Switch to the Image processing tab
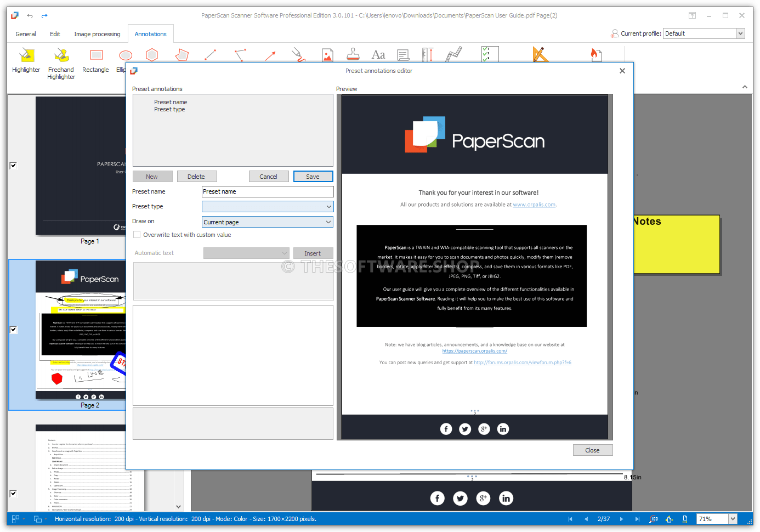 pyautogui.click(x=97, y=34)
